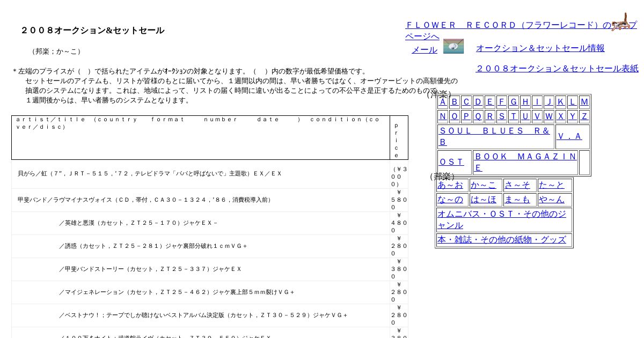Image resolution: width=644 pixels, height=338 pixels.
Task: Open 邦楽 ま～も page
Action: pos(517,200)
